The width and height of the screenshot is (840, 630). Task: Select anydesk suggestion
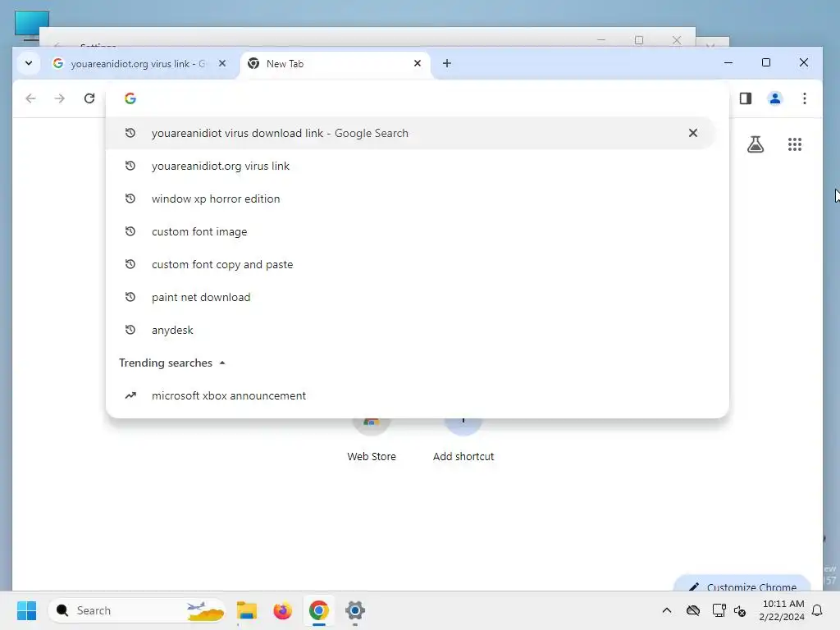coord(410,330)
